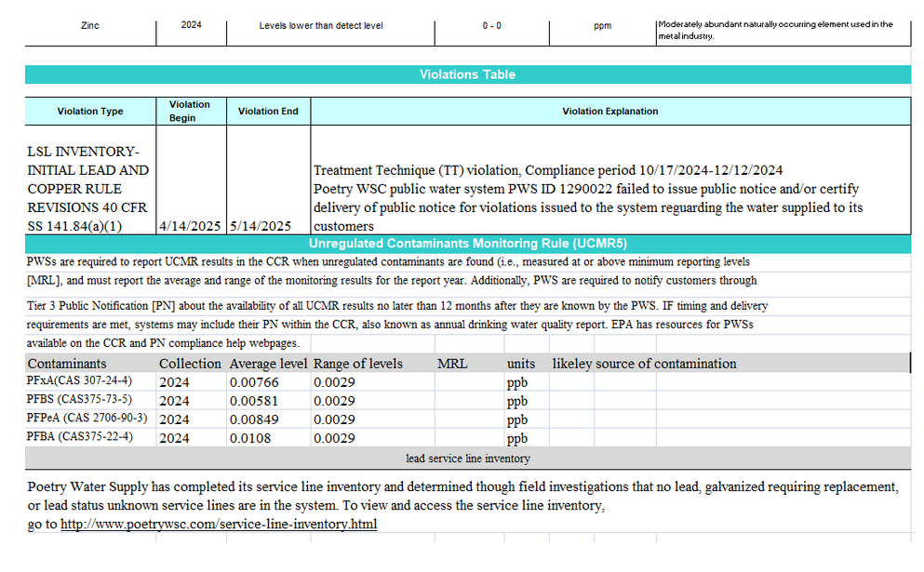
Task: Click the Violation Type column header
Action: click(x=90, y=112)
